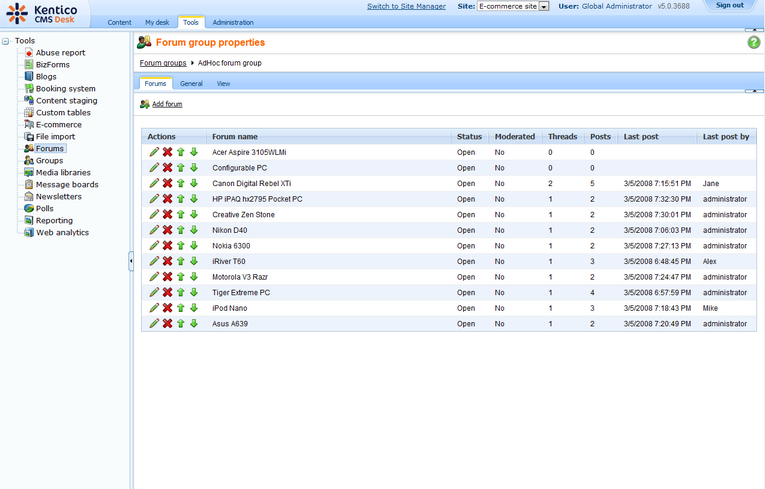Edit the Asus A639 forum
The height and width of the screenshot is (489, 765).
154,324
